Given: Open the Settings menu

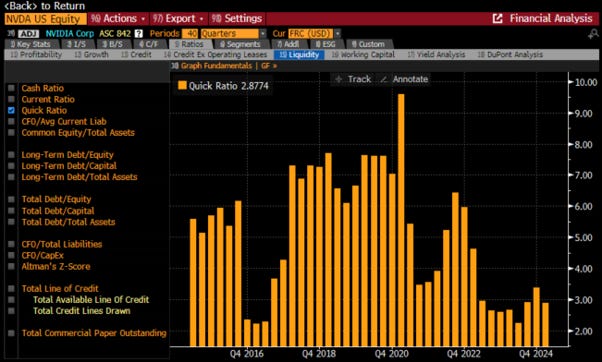Looking at the screenshot, I should (x=237, y=18).
